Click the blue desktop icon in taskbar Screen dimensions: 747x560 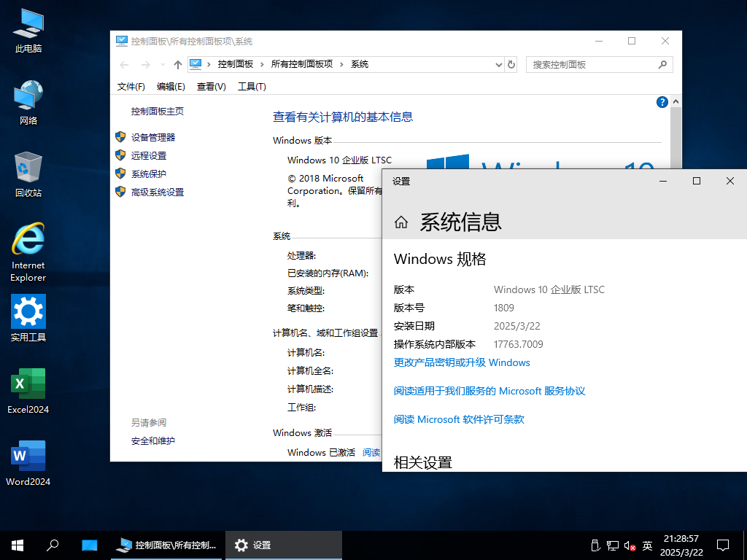[x=89, y=545]
